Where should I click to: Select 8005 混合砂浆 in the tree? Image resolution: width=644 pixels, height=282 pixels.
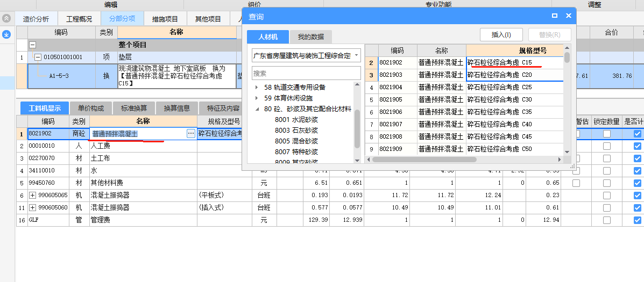point(296,141)
